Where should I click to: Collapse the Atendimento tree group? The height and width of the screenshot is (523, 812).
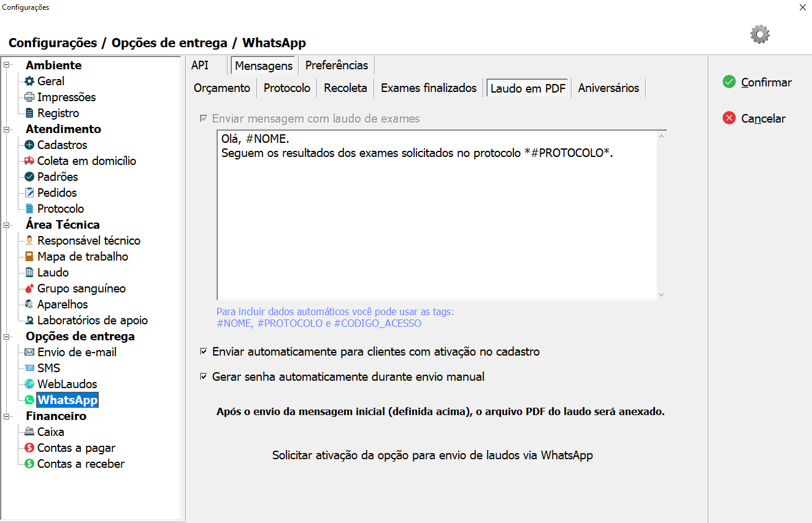(7, 129)
